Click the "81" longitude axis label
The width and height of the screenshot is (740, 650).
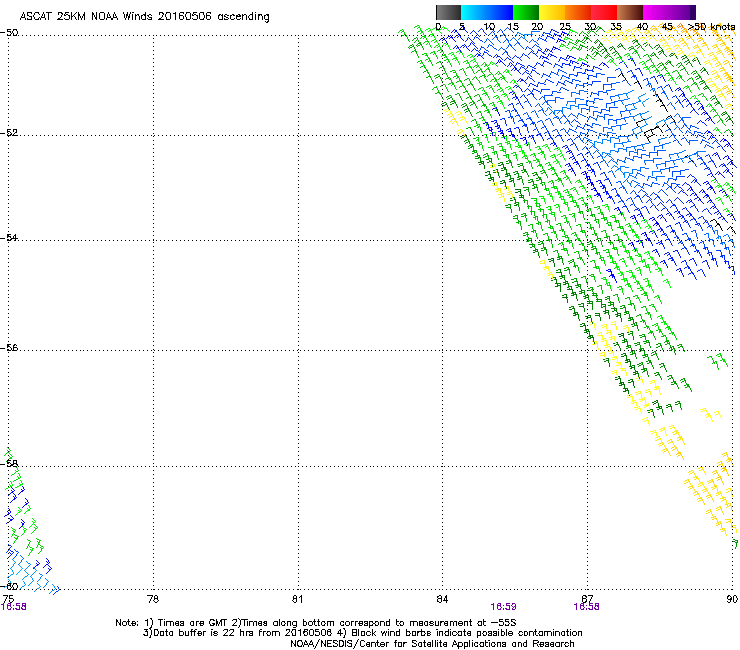[297, 599]
